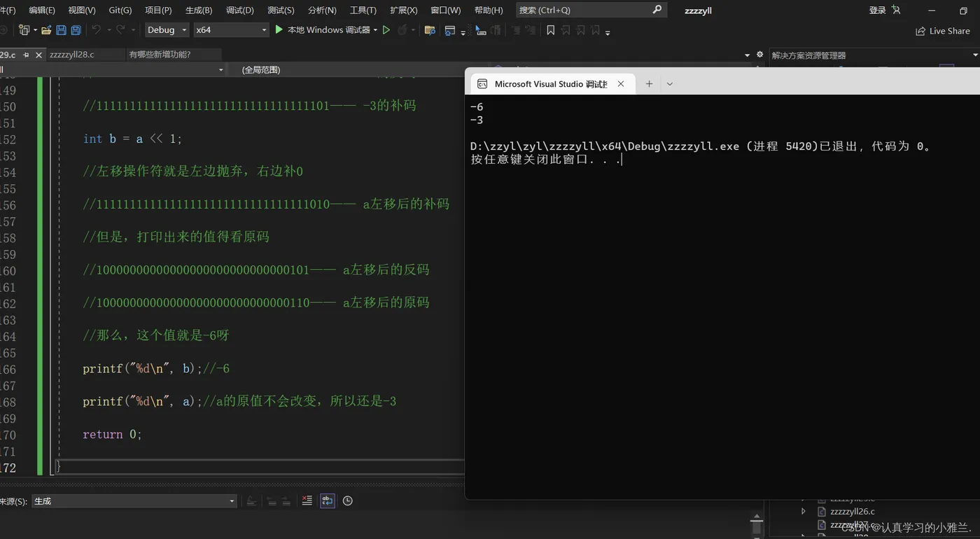Open the Git(G) menu

click(120, 10)
